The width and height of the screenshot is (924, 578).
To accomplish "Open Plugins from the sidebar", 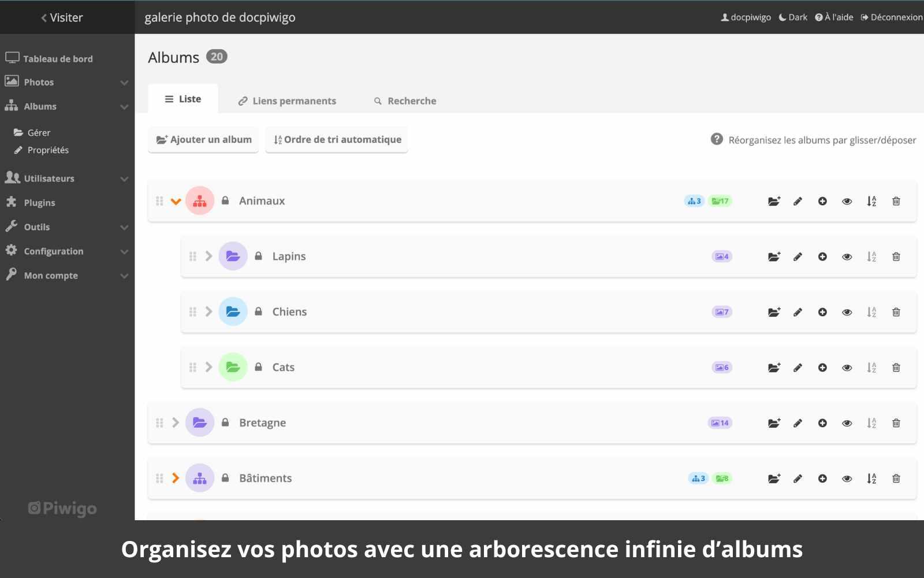I will click(39, 202).
